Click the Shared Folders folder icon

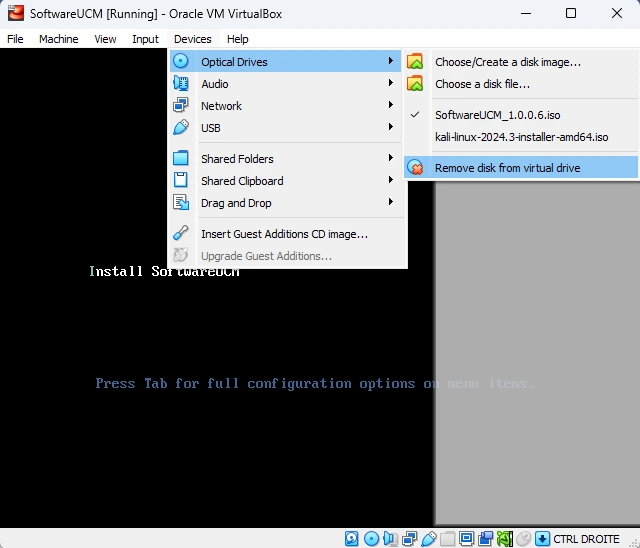click(180, 158)
